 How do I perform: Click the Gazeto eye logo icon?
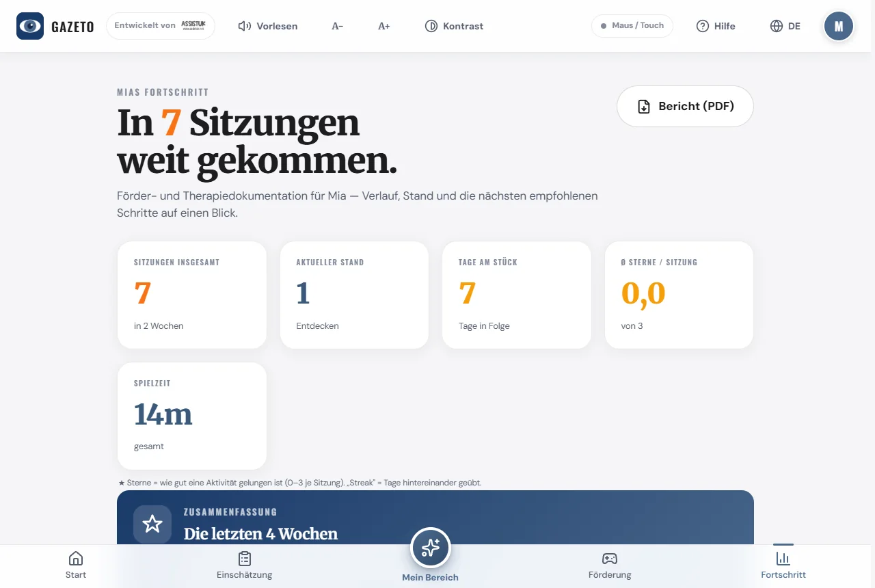[x=30, y=26]
